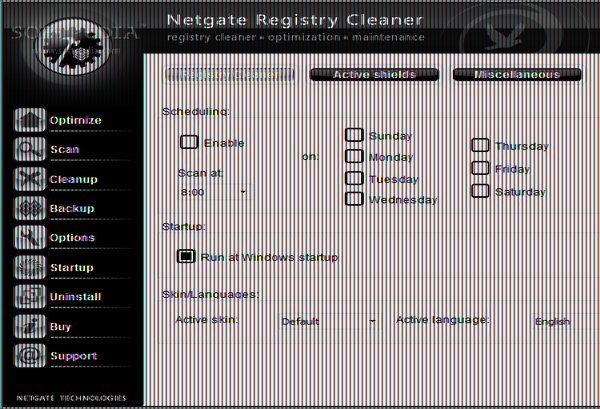
Task: Click the Netgate Registry Cleaner title text
Action: [295, 20]
